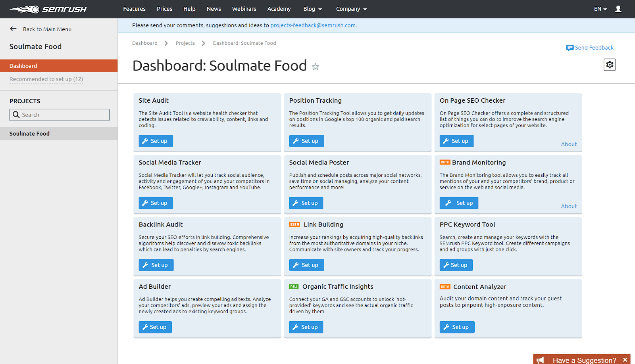Image resolution: width=635 pixels, height=364 pixels.
Task: Favorite the dashboard with the star icon
Action: (x=316, y=67)
